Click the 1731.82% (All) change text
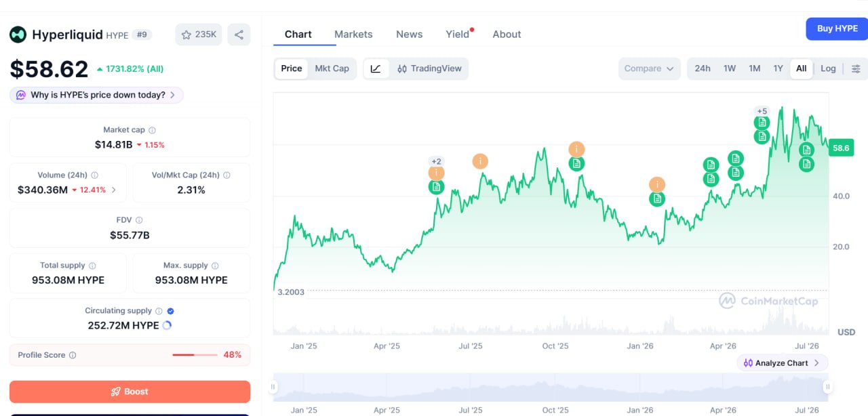 pyautogui.click(x=134, y=69)
